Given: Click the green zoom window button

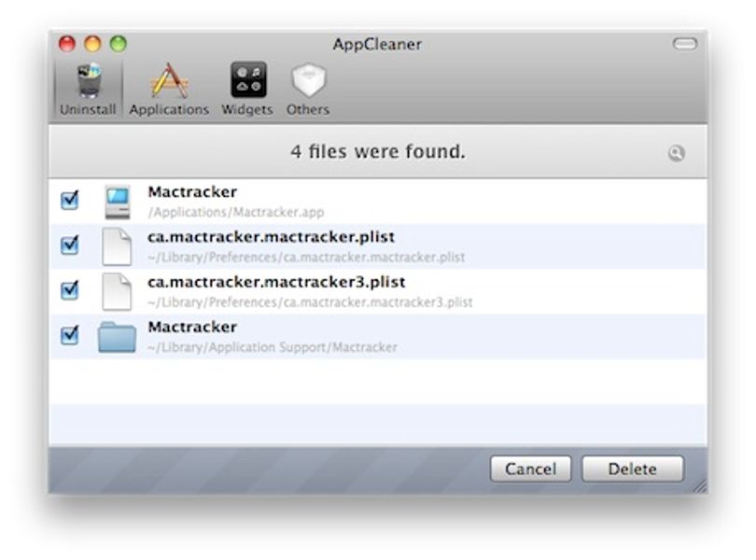Looking at the screenshot, I should coord(119,44).
